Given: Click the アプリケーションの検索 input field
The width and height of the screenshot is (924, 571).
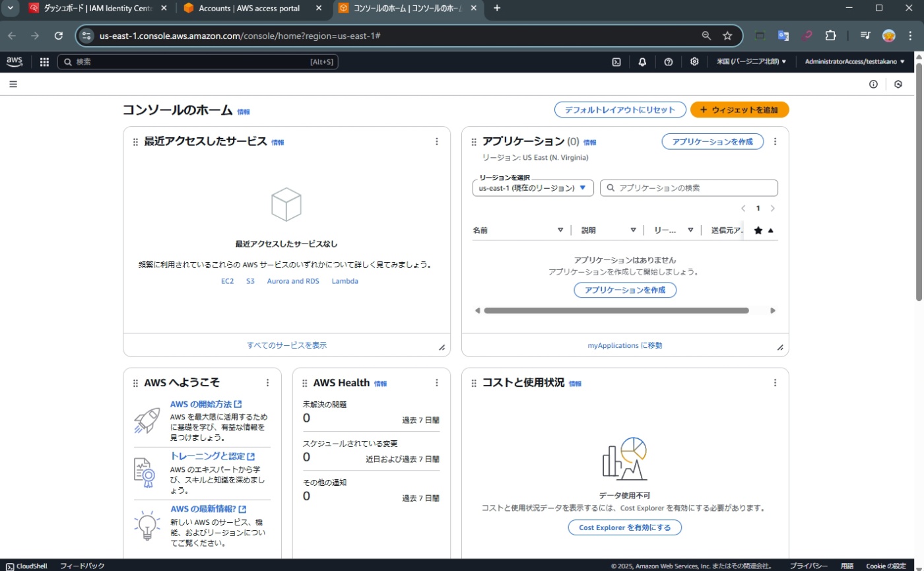Looking at the screenshot, I should pos(688,188).
